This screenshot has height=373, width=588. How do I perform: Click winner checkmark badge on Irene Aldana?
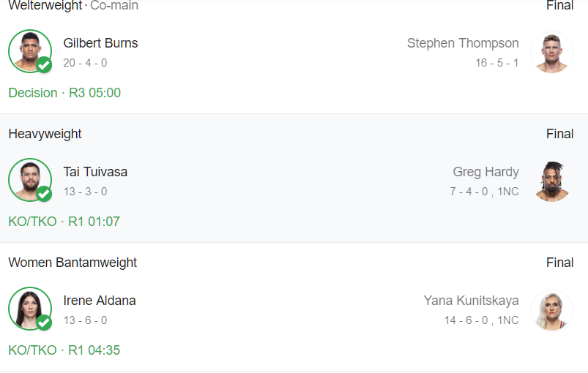tap(44, 323)
